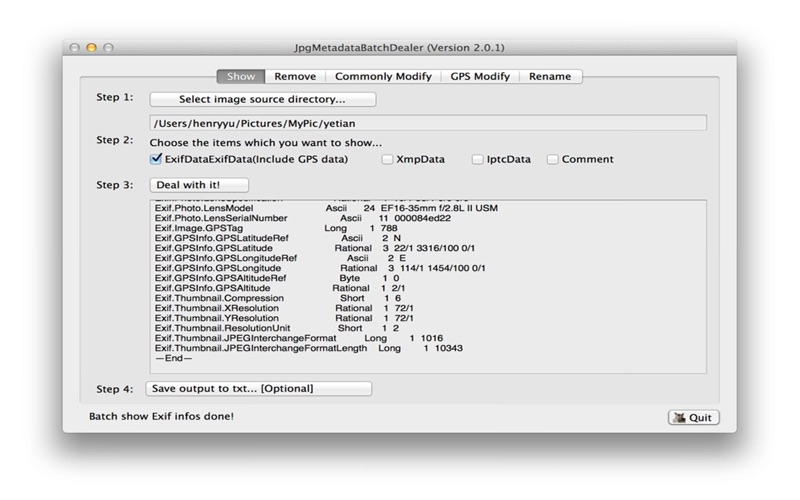Click the source directory path field
The width and height of the screenshot is (800, 500).
point(428,123)
